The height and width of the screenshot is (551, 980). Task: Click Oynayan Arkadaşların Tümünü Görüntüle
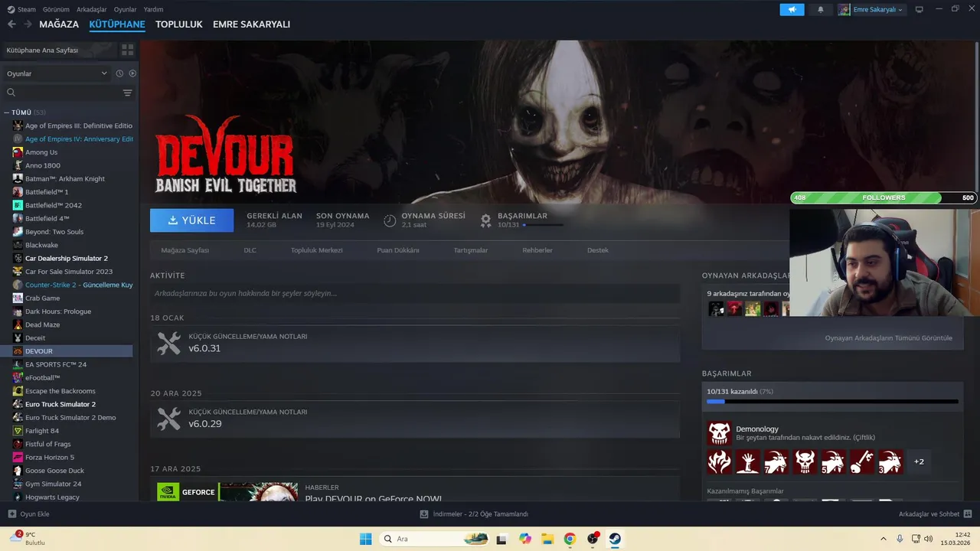(x=888, y=338)
